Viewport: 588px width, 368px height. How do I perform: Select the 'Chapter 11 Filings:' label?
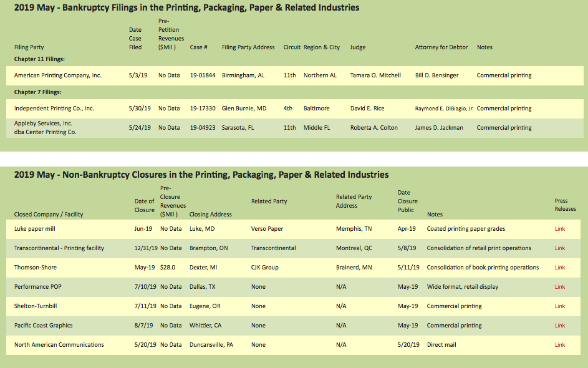click(39, 59)
